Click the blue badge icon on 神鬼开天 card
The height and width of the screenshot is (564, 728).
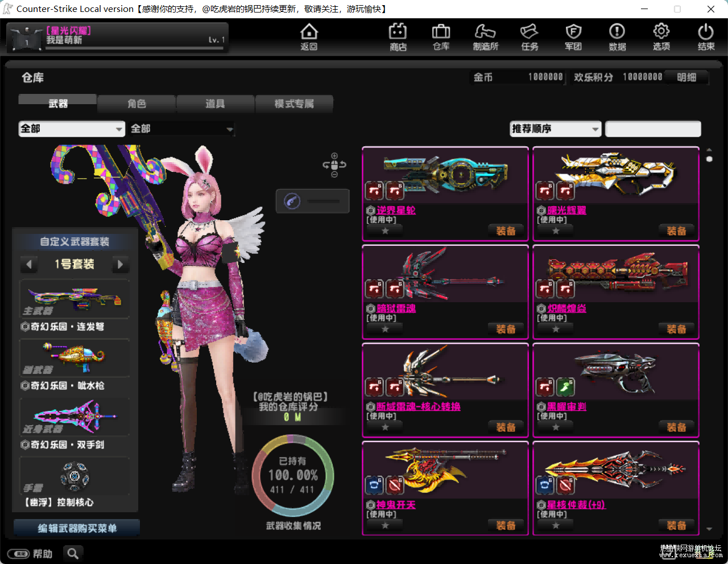coord(374,485)
